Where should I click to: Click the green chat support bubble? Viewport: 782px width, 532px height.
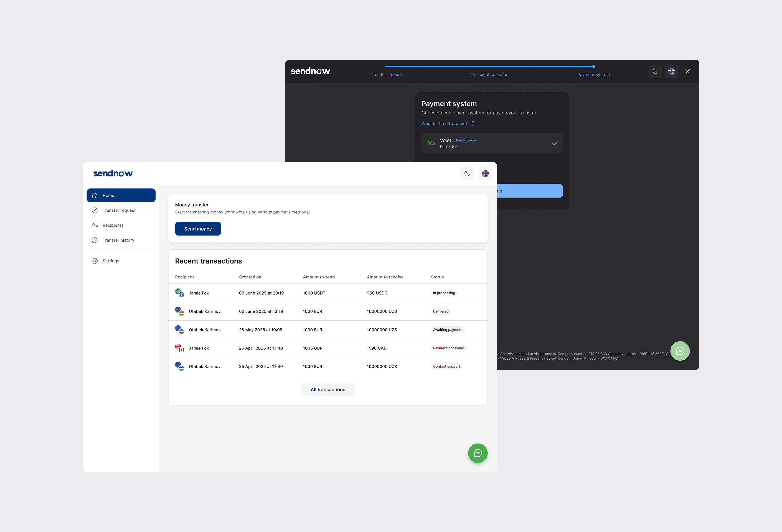click(478, 453)
